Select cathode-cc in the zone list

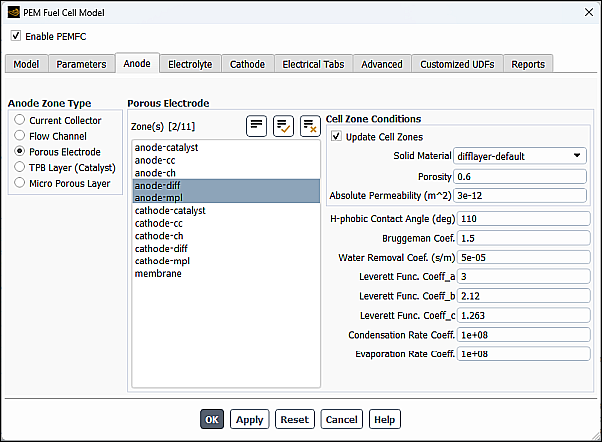pyautogui.click(x=226, y=223)
